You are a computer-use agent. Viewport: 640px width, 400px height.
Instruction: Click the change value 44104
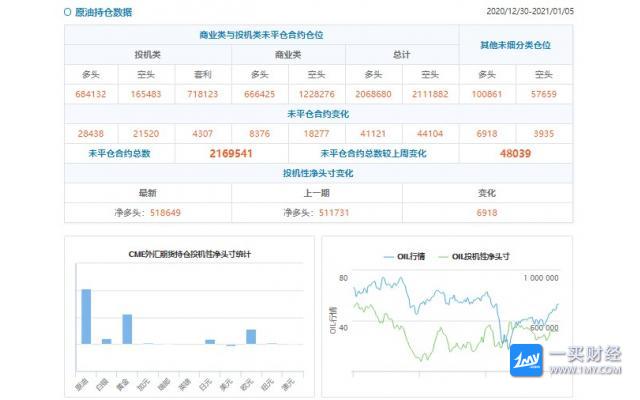[x=430, y=134]
